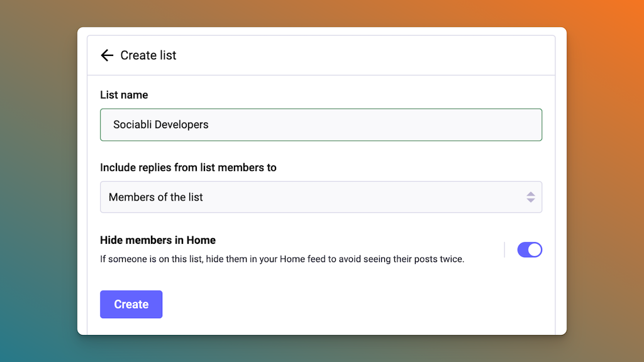The width and height of the screenshot is (644, 362).
Task: Click the down chevron in the replies selector
Action: click(x=531, y=201)
